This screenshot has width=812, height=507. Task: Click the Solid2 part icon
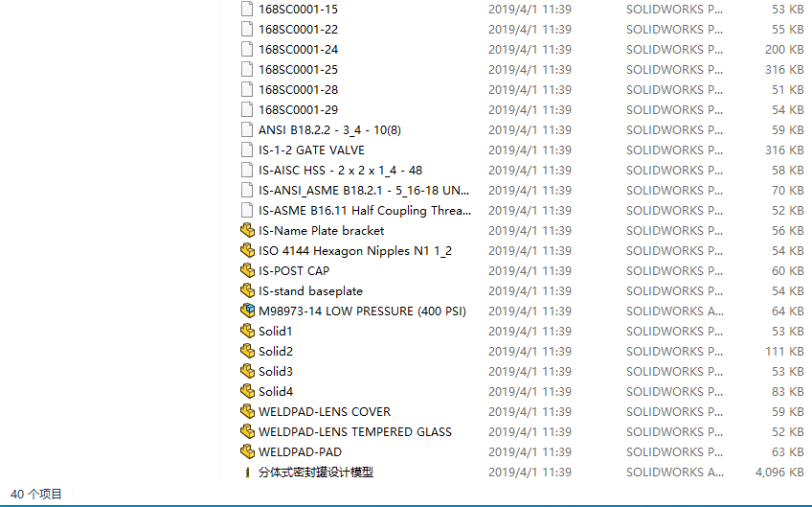pyautogui.click(x=248, y=352)
